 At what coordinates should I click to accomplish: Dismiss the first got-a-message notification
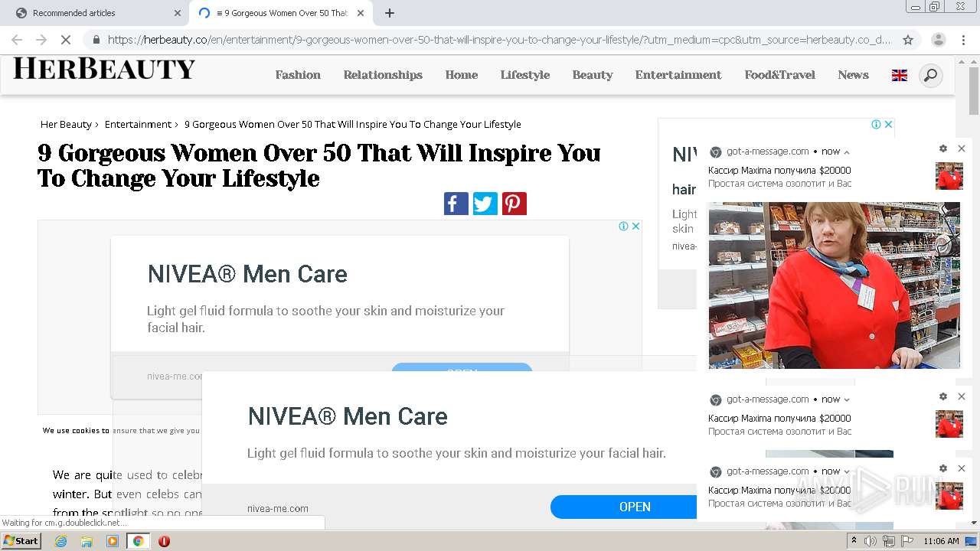pyautogui.click(x=962, y=148)
